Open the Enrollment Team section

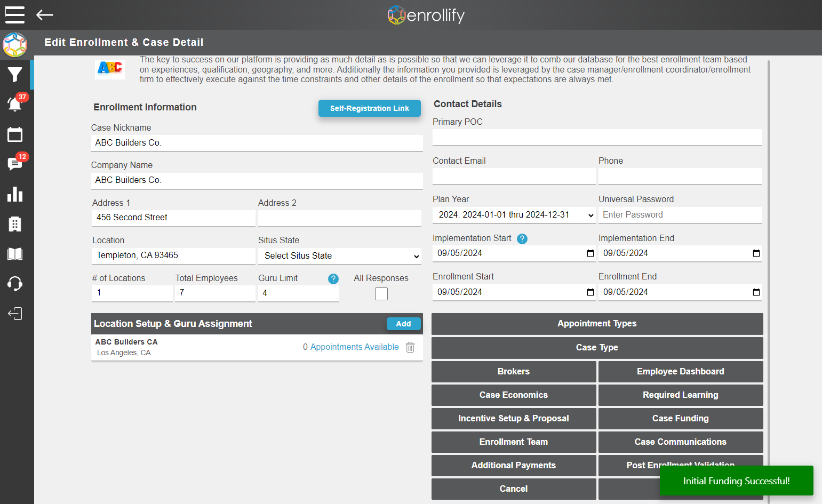(x=514, y=442)
